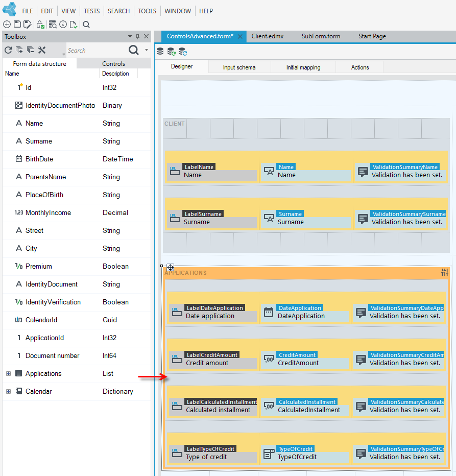The height and width of the screenshot is (476, 456).
Task: Click the info circle toolbar icon
Action: pyautogui.click(x=63, y=25)
